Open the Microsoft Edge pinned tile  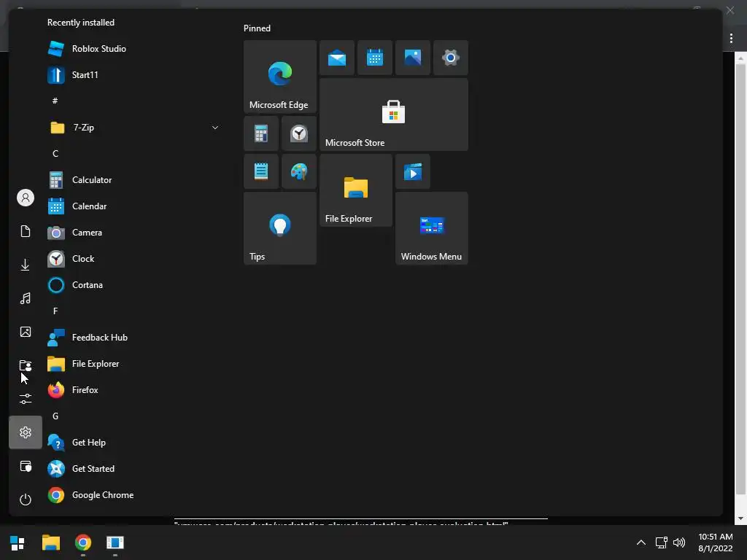pos(279,77)
